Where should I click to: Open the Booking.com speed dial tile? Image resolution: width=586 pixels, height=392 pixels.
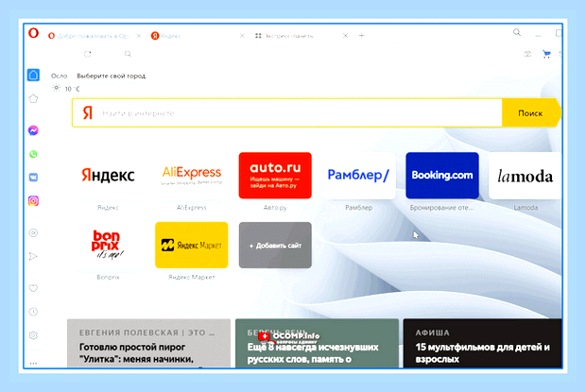coord(442,176)
